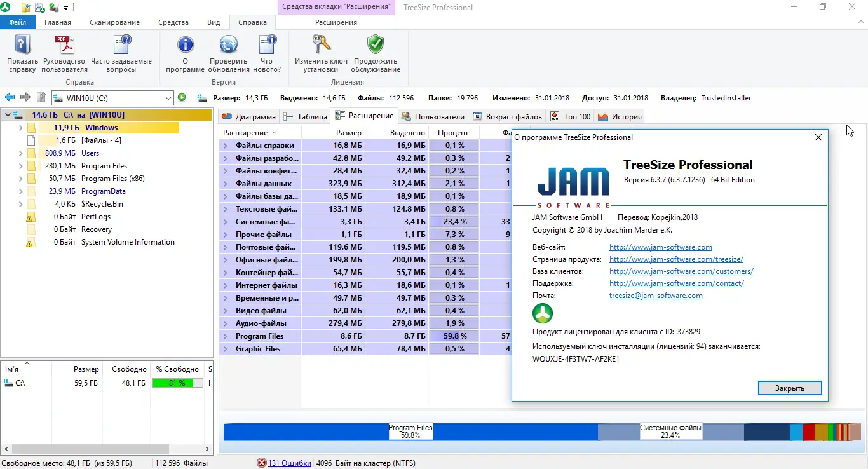The width and height of the screenshot is (868, 469).
Task: Change the installation key (Изменить ключ установки)
Action: [x=321, y=44]
